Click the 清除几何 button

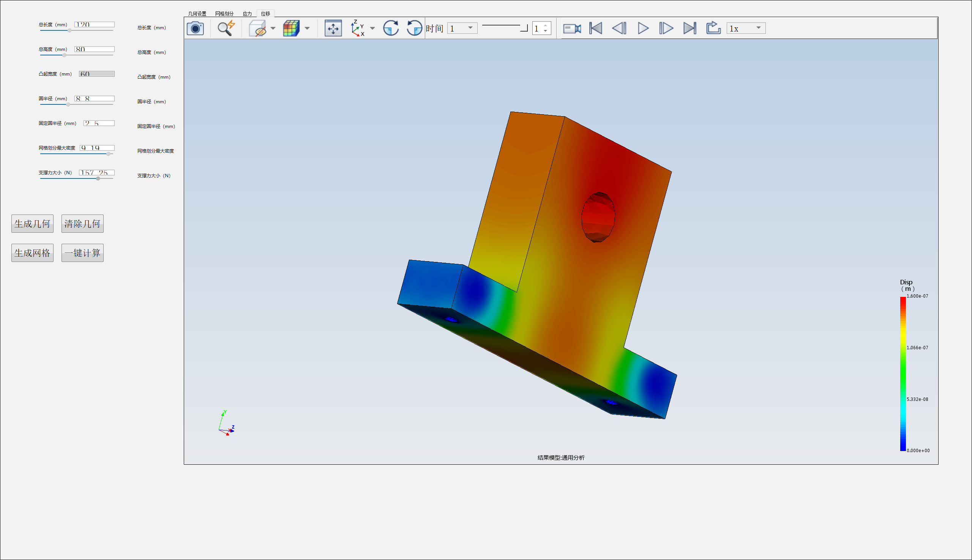tap(82, 224)
